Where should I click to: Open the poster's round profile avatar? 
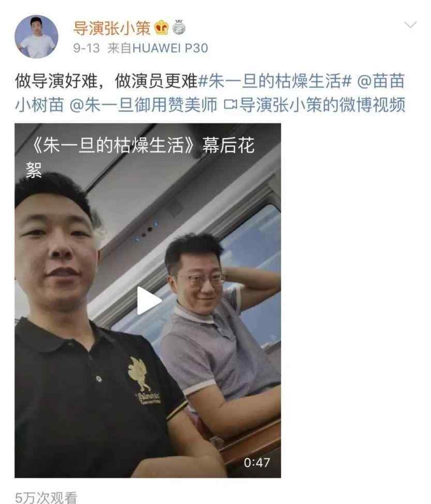[36, 36]
